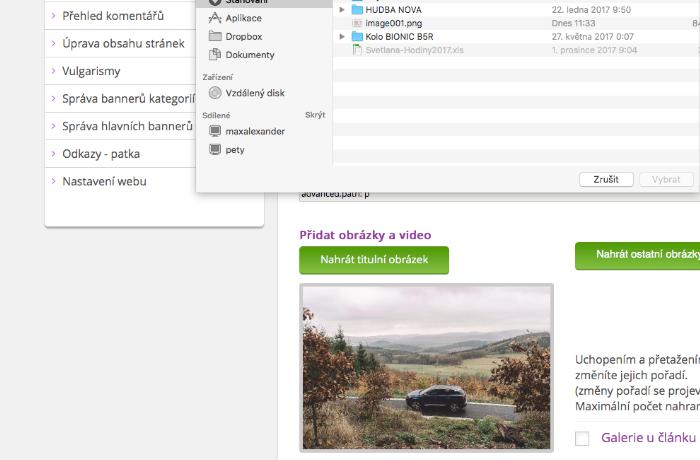Open Nastavení webu in the left menu
Screen dimensions: 700x460
pyautogui.click(x=104, y=181)
